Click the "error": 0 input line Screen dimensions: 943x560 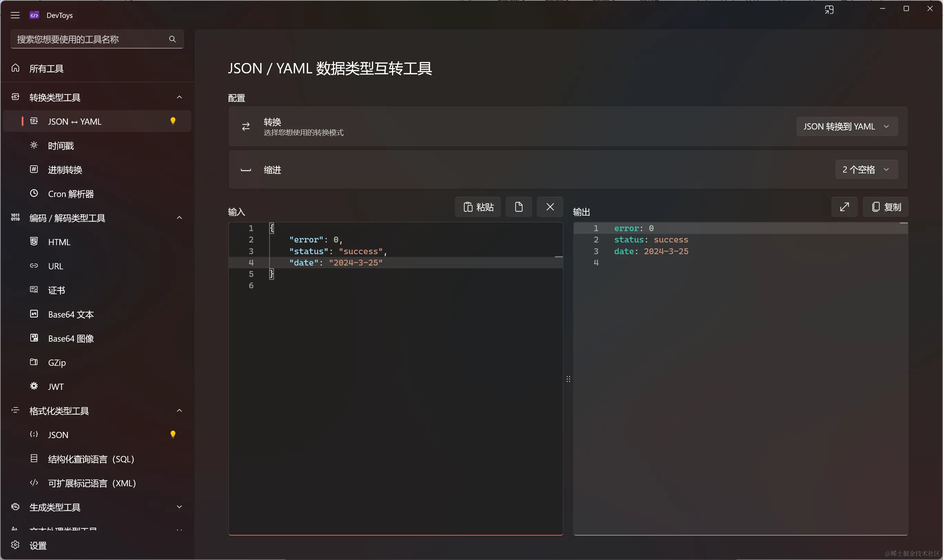pos(316,240)
